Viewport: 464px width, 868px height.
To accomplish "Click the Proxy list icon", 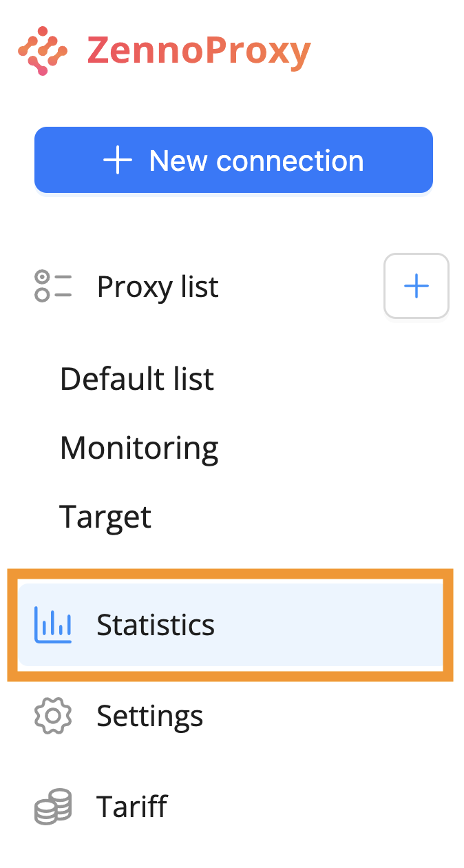I will [53, 287].
